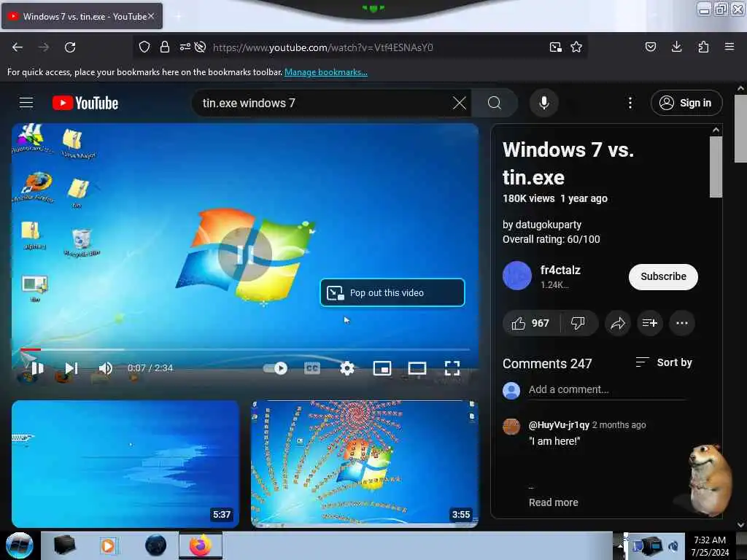Click the address bar URL
747x560 pixels.
pos(323,47)
